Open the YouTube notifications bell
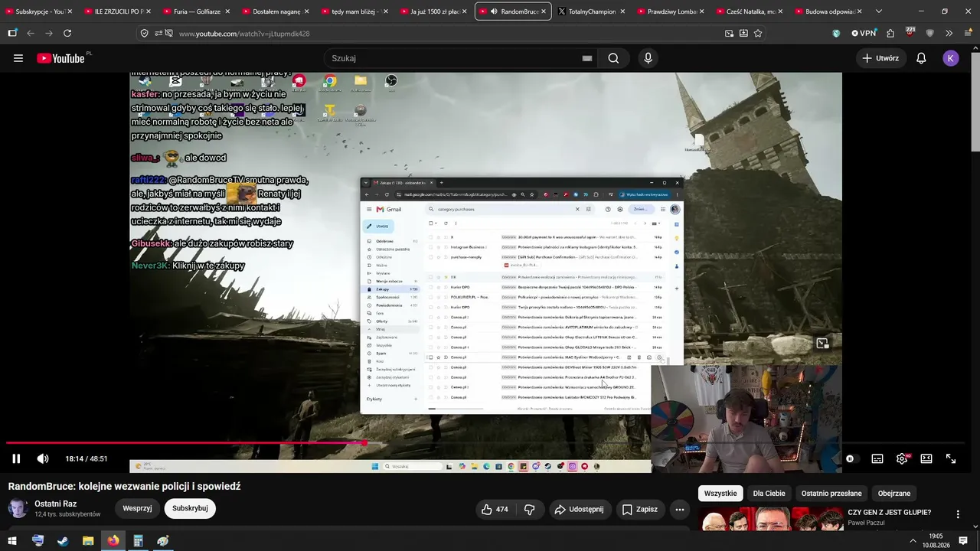980x551 pixels. coord(921,58)
